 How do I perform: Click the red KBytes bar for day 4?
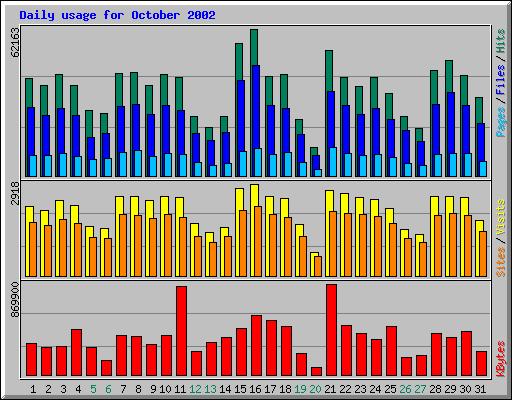(76, 352)
